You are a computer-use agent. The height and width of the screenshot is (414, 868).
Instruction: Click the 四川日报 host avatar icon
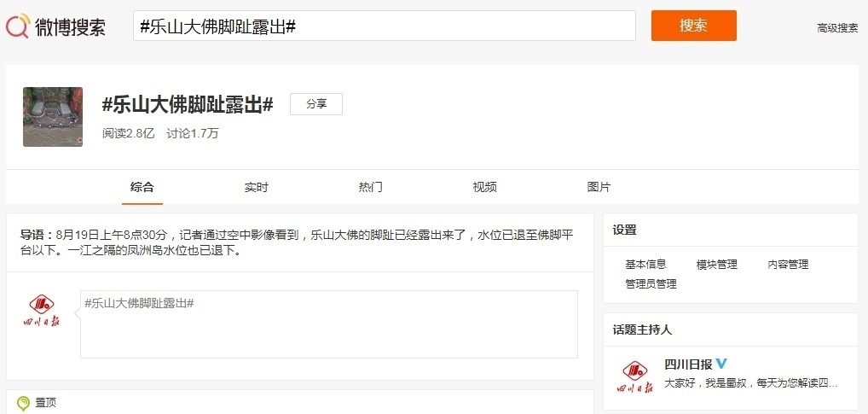[x=635, y=376]
